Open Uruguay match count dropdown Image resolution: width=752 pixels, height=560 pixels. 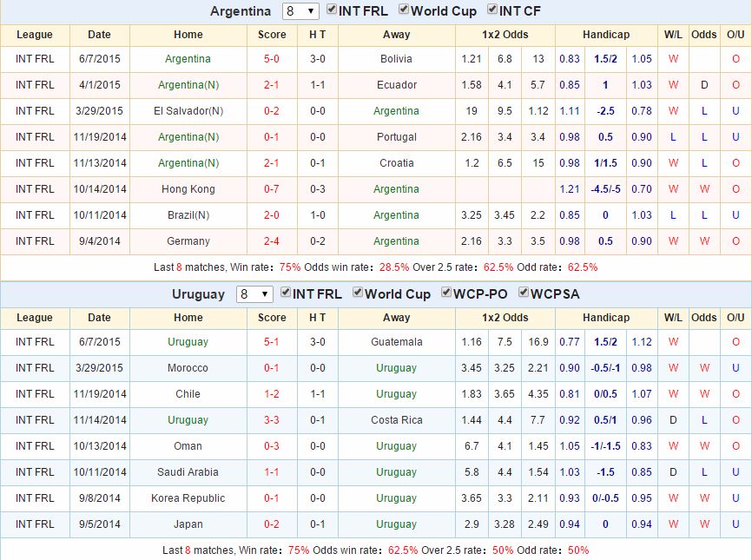254,294
